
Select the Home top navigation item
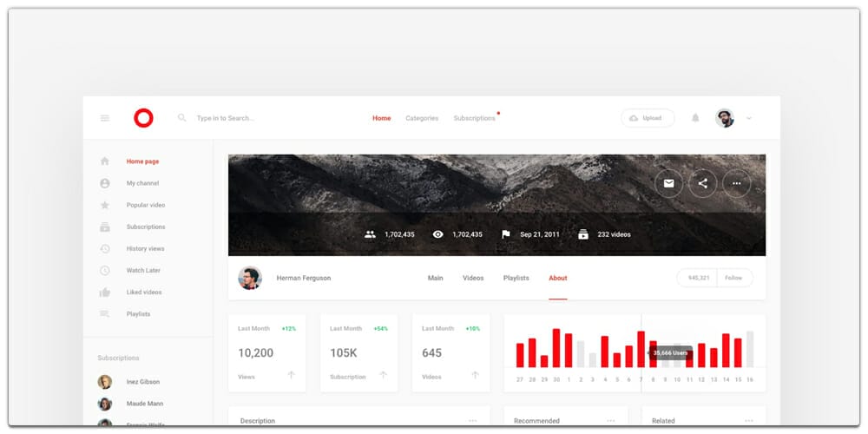point(381,118)
